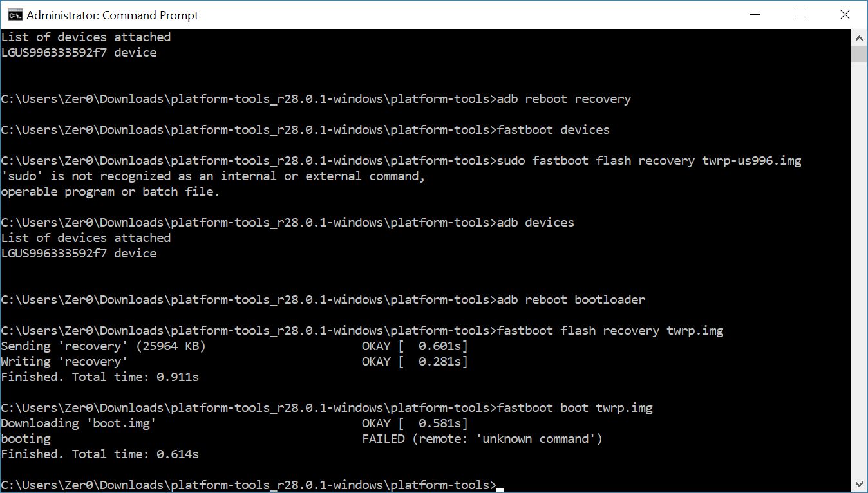The width and height of the screenshot is (868, 493).
Task: Place cursor at the blinking prompt on last line
Action: [500, 485]
